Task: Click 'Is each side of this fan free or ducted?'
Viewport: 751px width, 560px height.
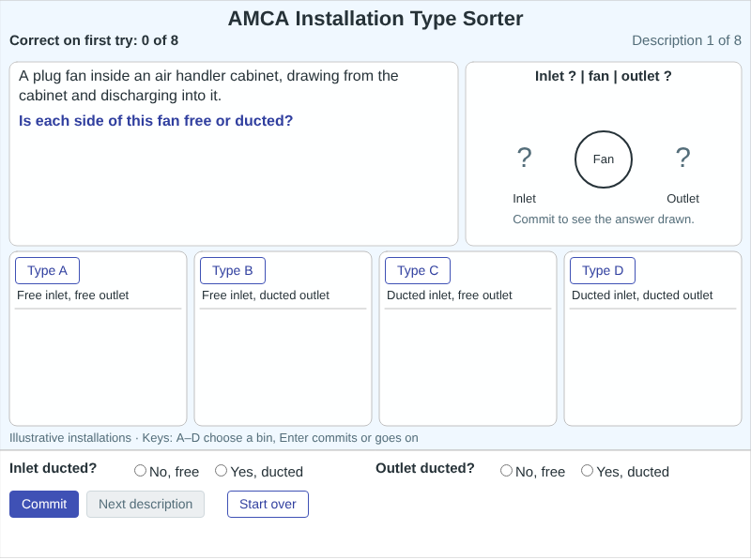Action: [156, 121]
